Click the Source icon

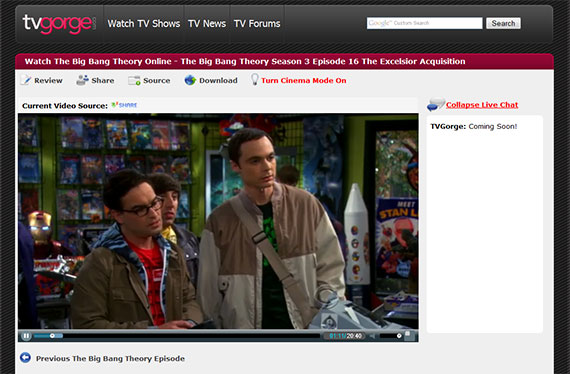point(134,80)
